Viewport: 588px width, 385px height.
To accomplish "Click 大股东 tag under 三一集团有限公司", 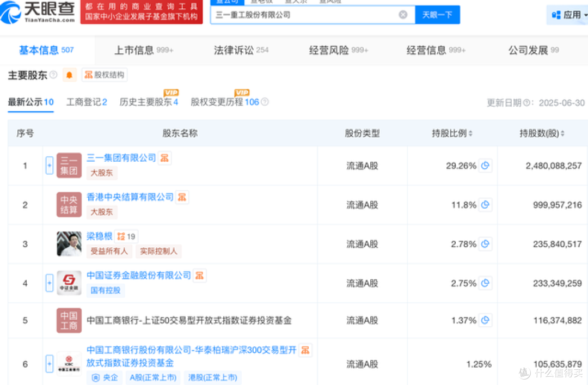I will pos(102,173).
